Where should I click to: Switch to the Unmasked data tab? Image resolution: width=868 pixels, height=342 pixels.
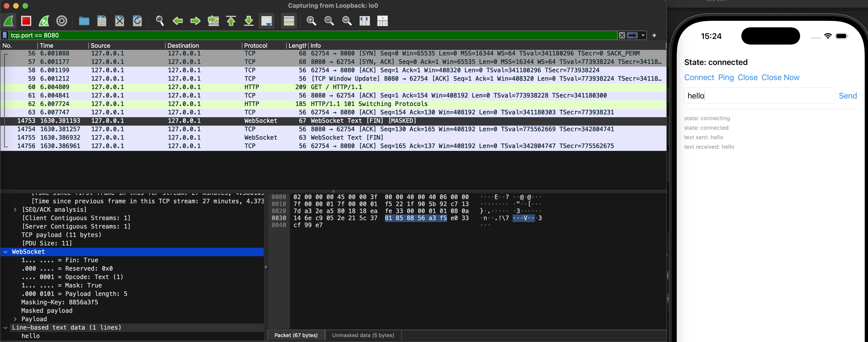click(x=363, y=335)
